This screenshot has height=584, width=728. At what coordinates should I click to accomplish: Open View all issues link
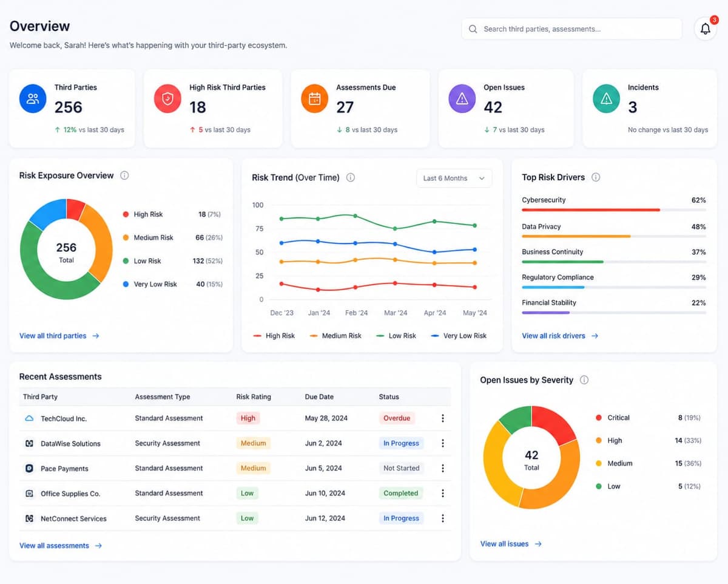pyautogui.click(x=511, y=544)
